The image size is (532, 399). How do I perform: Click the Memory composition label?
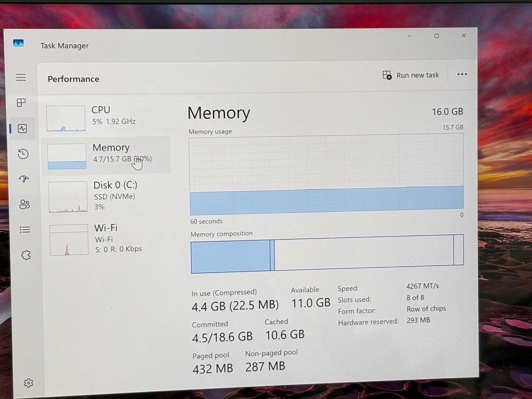(x=221, y=234)
